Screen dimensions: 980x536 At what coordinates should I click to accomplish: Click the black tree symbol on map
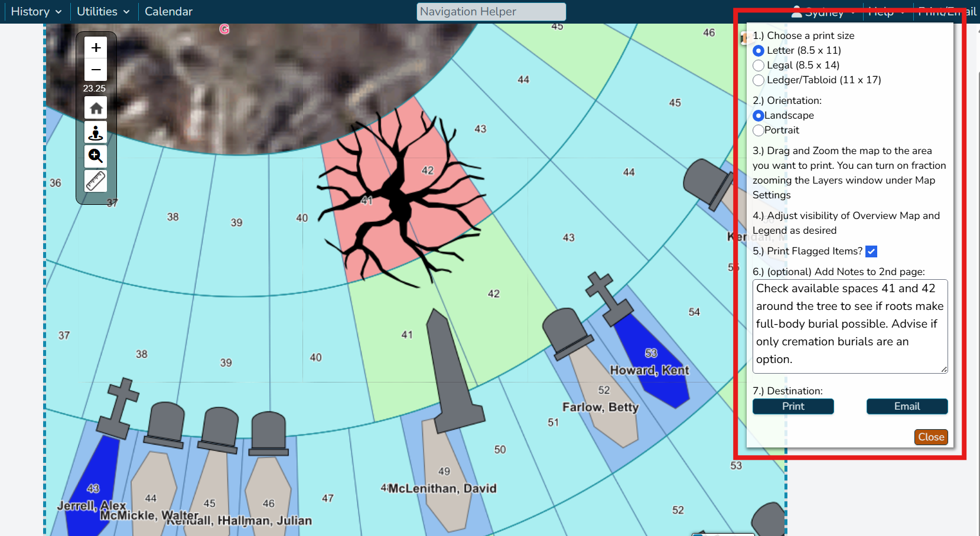(x=401, y=198)
